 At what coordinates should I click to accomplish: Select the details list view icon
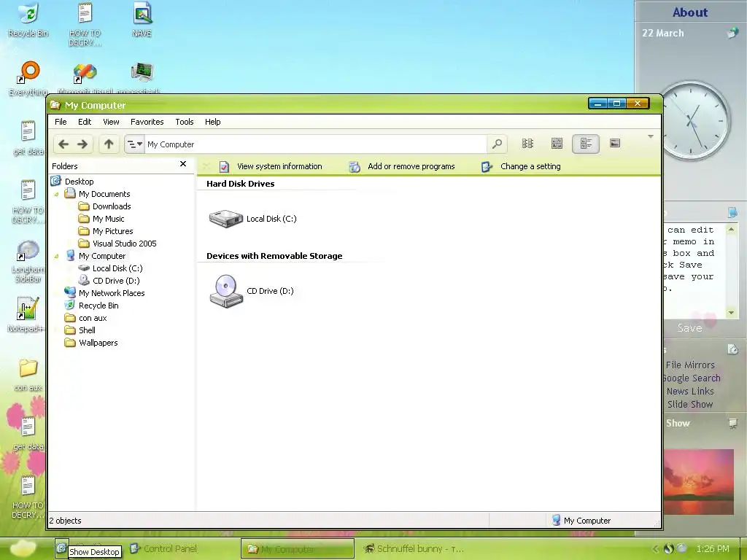[586, 144]
